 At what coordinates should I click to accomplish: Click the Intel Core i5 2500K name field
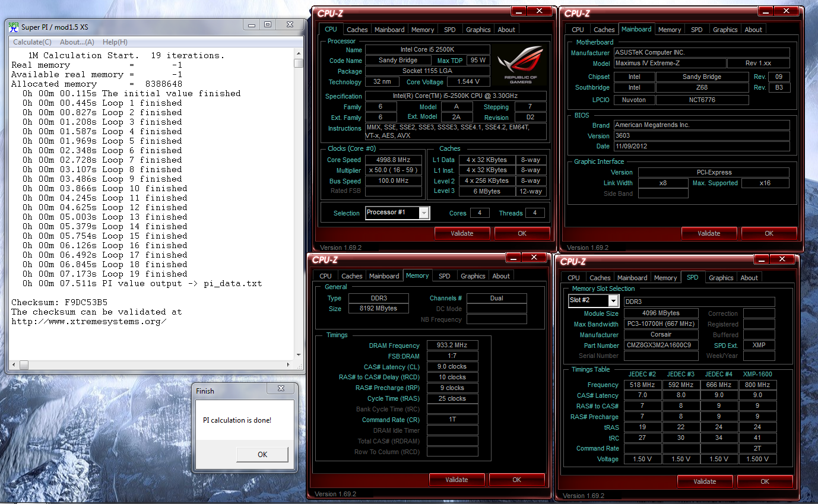point(427,50)
